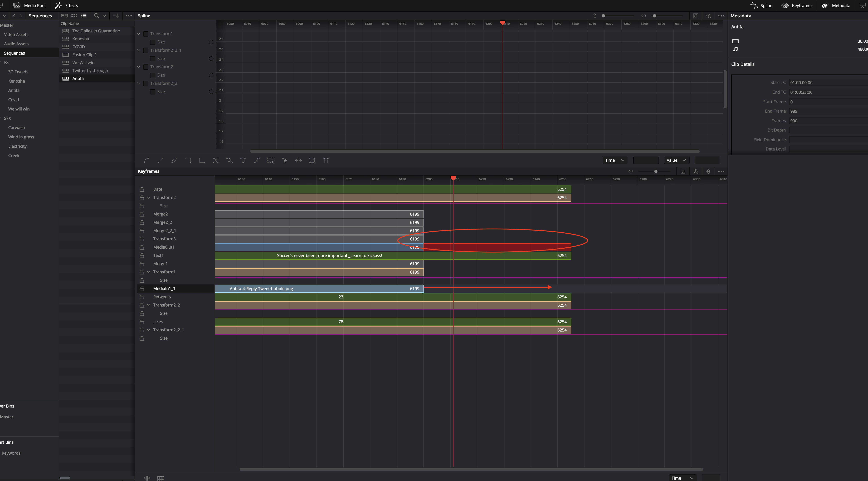Activate the Shape Box tool

click(x=312, y=160)
